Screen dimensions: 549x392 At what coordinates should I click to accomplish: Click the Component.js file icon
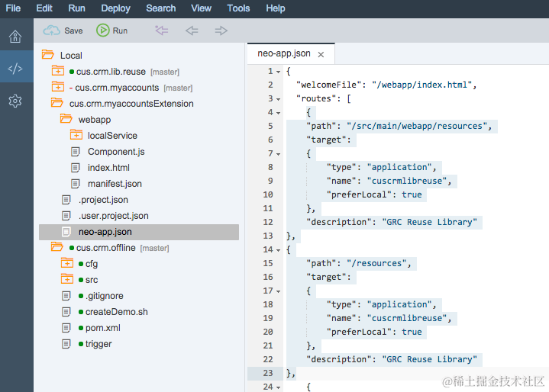coord(76,152)
